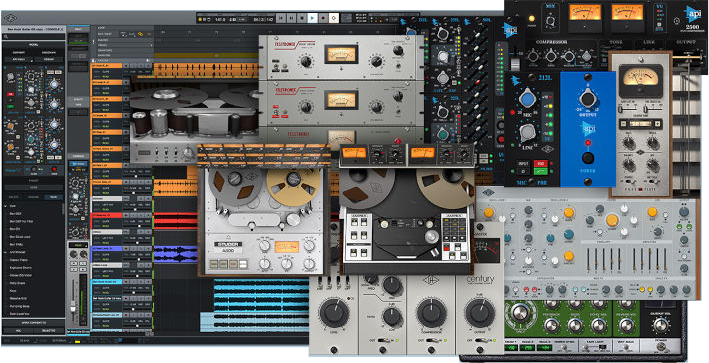Click the Studer A800 nameplate

(x=228, y=247)
